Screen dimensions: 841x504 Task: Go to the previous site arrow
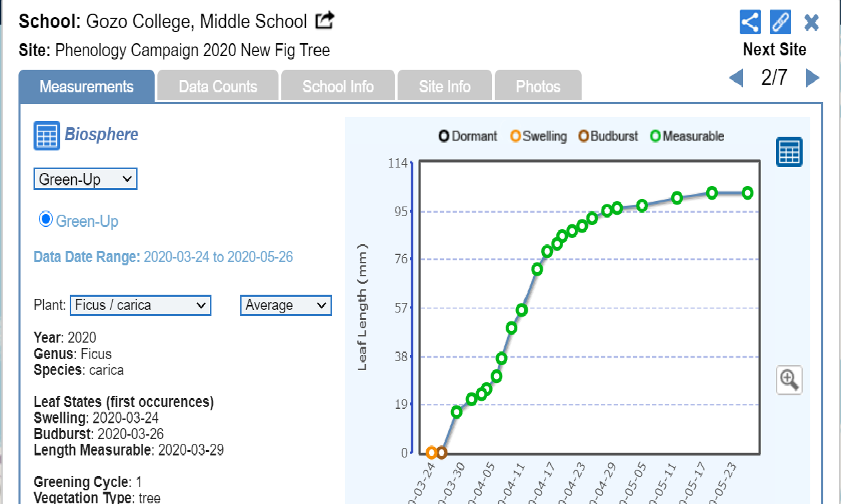click(736, 78)
